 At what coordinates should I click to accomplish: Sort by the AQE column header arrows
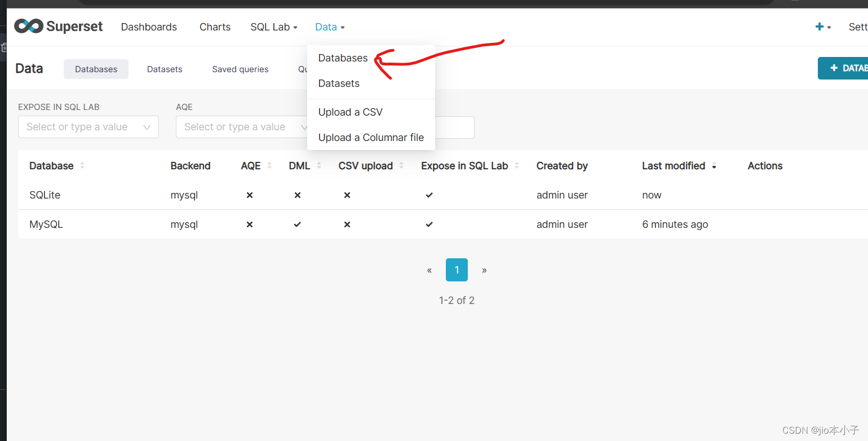pos(269,166)
